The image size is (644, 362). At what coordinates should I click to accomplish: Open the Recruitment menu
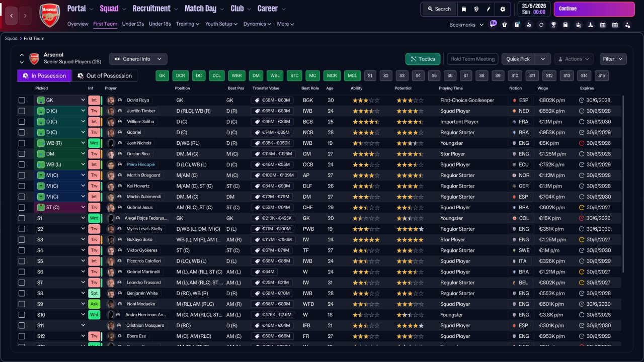(155, 9)
